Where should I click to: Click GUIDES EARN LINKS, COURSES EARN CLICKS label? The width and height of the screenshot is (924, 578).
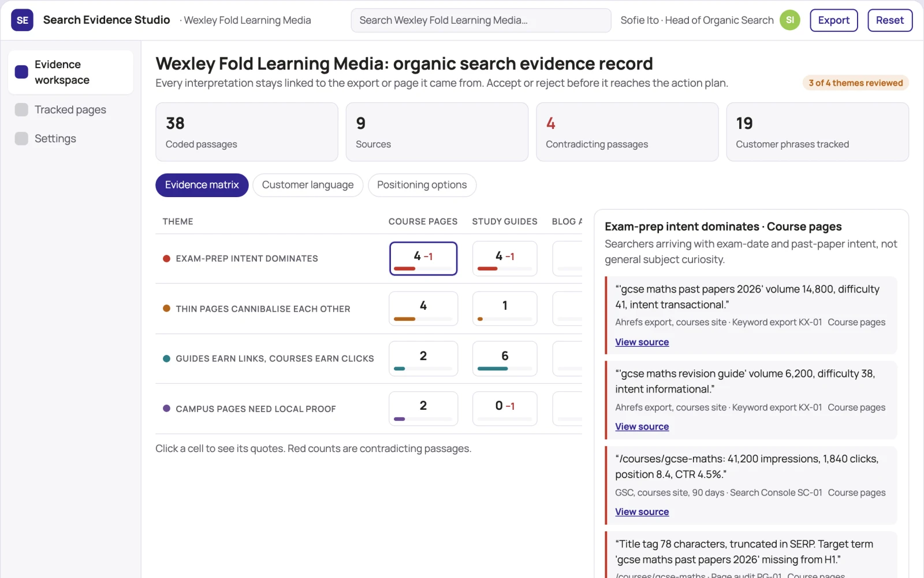point(275,358)
